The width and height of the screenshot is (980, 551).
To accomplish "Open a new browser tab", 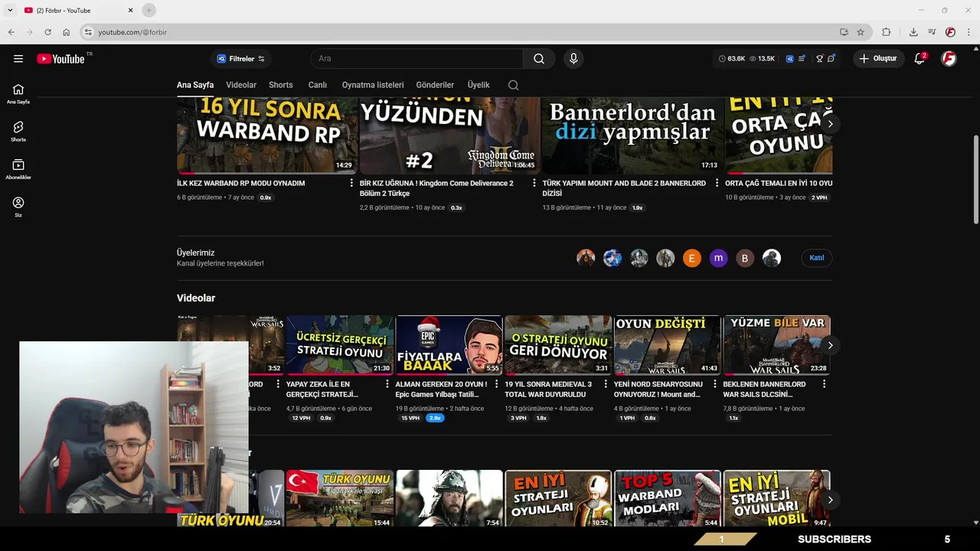I will pos(149,10).
